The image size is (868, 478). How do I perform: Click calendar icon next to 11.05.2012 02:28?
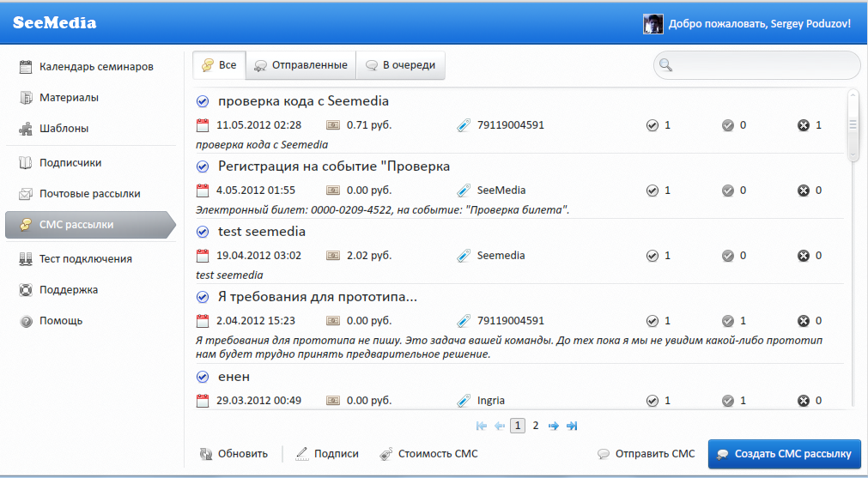pos(203,125)
